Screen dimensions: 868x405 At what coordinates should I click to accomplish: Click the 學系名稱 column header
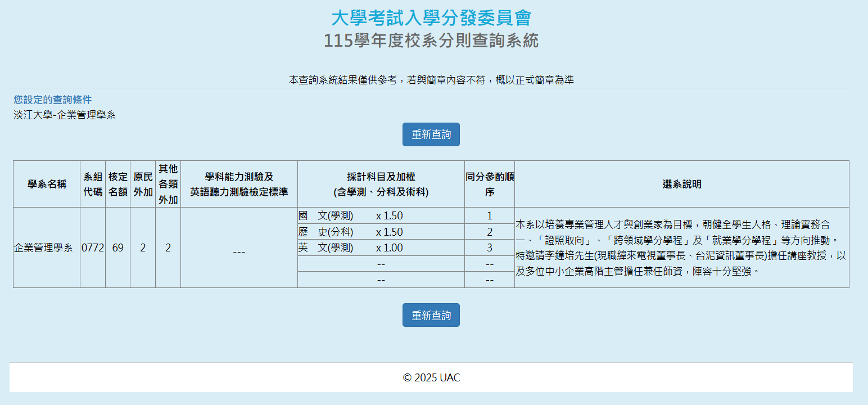47,184
